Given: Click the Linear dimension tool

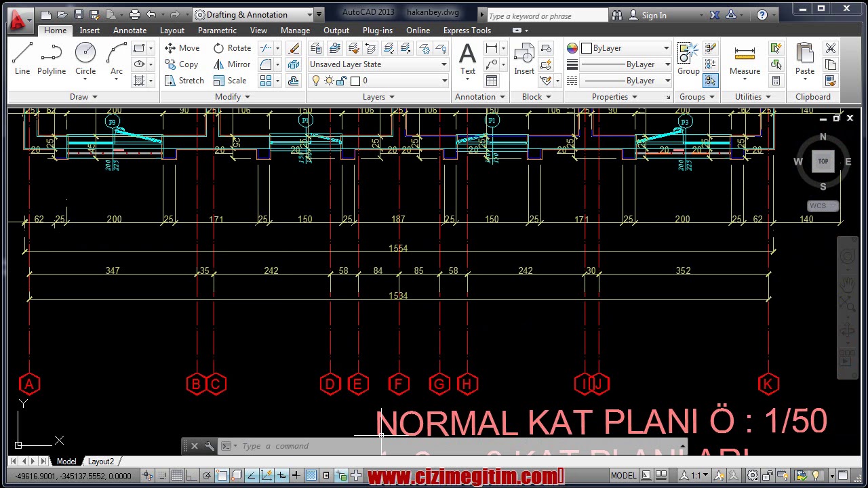Looking at the screenshot, I should click(x=492, y=48).
